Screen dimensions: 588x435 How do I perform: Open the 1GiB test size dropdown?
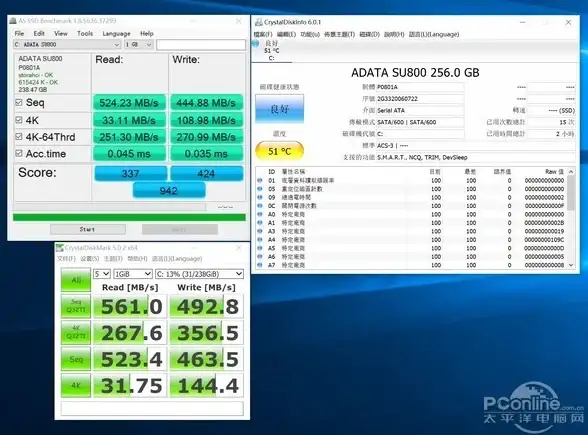133,274
